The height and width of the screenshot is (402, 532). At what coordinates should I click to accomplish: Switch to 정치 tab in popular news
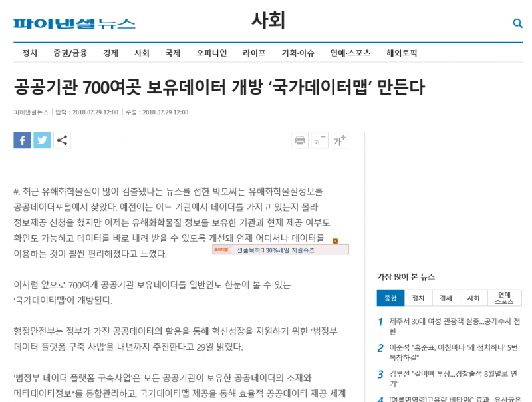418,298
